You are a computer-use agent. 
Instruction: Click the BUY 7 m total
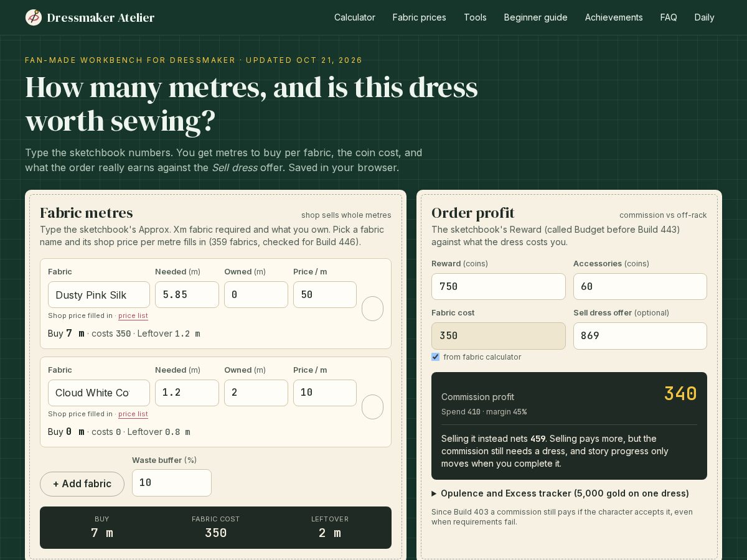point(102,528)
